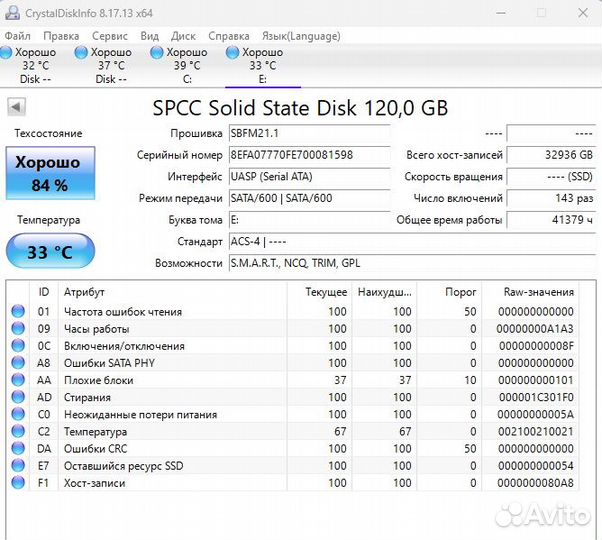Click raw value 000001C301F0
This screenshot has width=602, height=540.
coord(536,397)
